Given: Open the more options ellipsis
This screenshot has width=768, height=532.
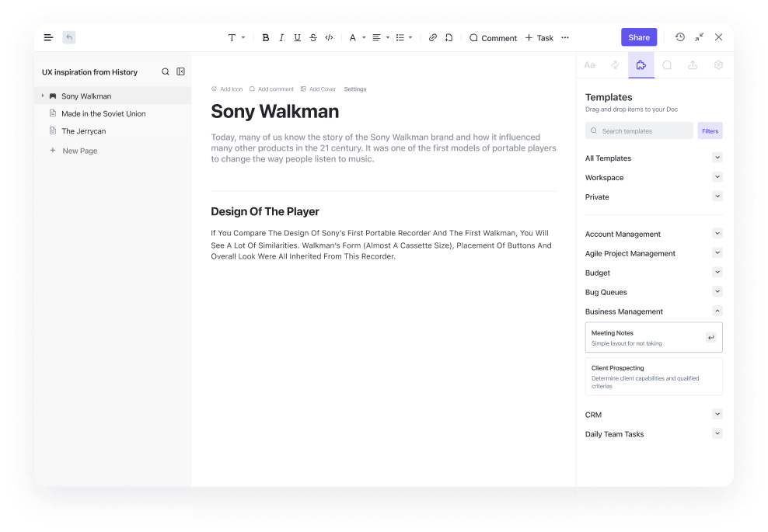Looking at the screenshot, I should point(565,38).
